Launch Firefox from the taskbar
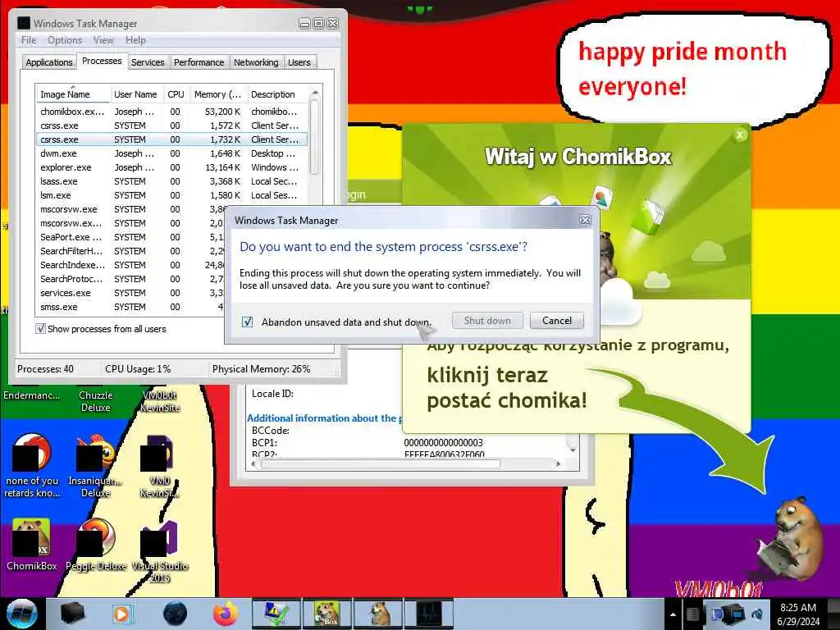840x630 pixels. pyautogui.click(x=226, y=614)
